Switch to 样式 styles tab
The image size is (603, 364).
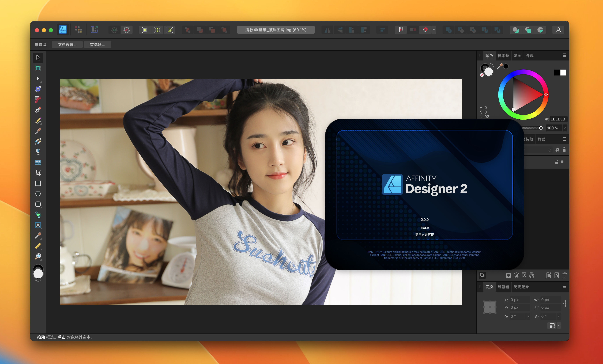(x=541, y=139)
